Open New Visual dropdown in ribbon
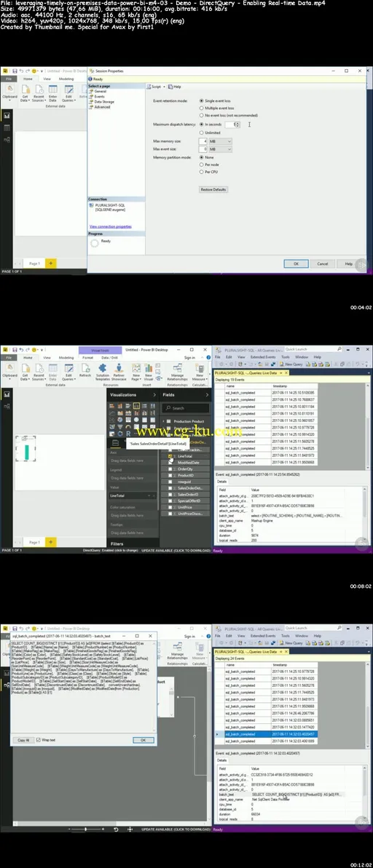Screen dimensions: 373x868 click(x=149, y=370)
